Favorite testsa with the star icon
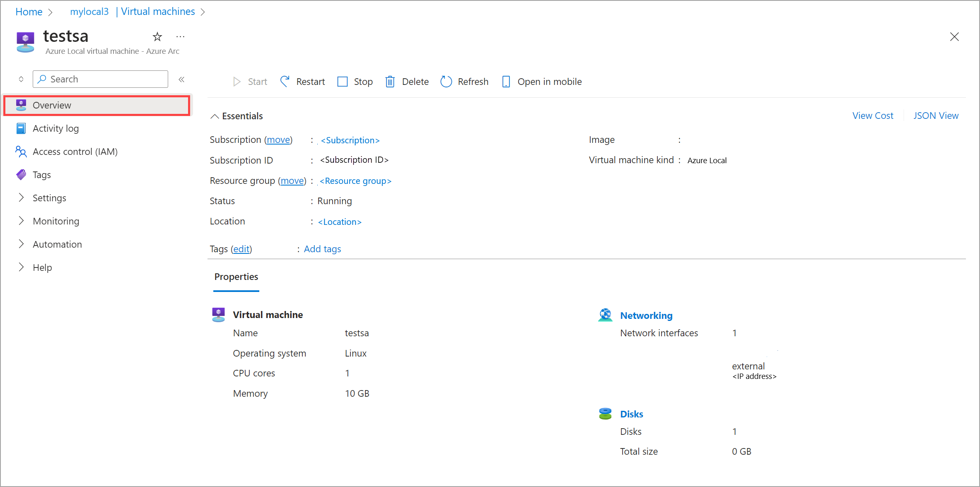980x487 pixels. (x=157, y=36)
